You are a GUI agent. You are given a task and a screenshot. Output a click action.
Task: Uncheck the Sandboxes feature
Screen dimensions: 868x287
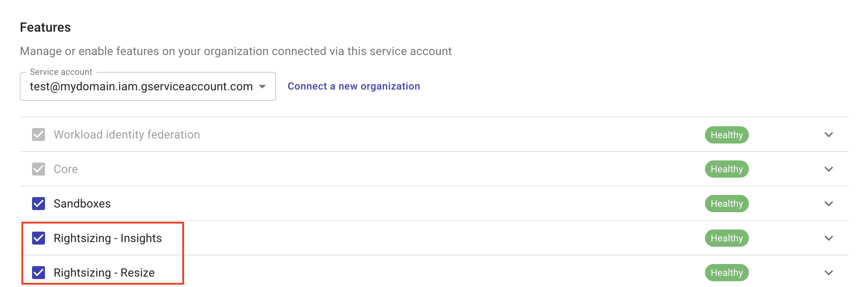coord(39,204)
